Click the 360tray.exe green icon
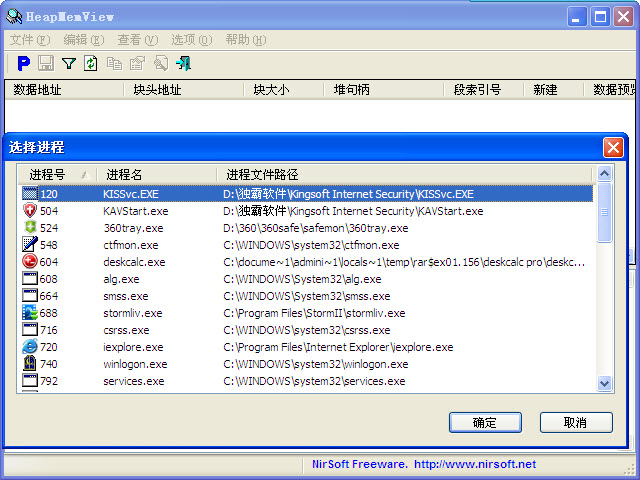Screen dimensions: 640x480 (30, 228)
